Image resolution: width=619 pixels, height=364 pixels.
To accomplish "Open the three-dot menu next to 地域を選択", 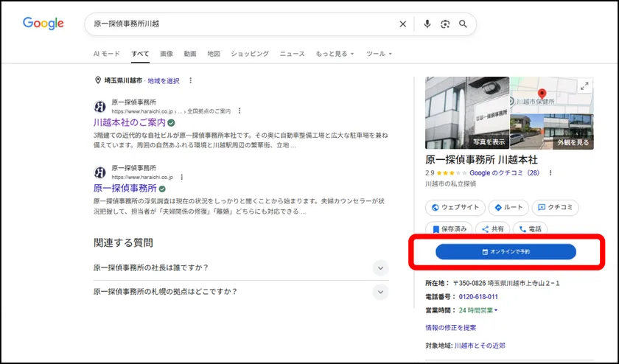I will [x=190, y=80].
